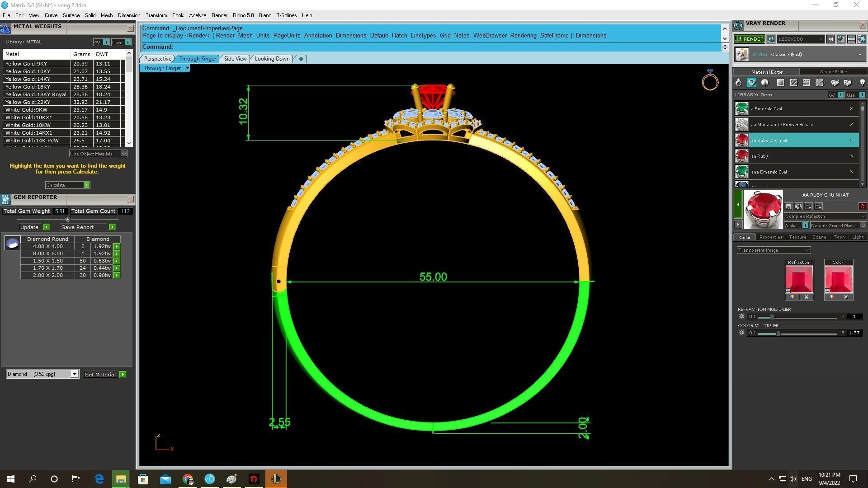This screenshot has height=488, width=868.
Task: Toggle GV library in Metal Weights
Action: coord(101,42)
